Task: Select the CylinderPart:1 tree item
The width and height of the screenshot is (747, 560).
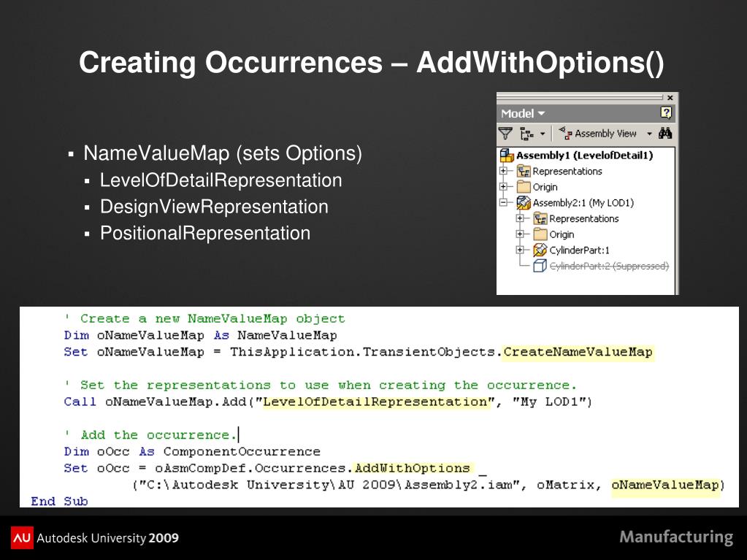Action: [x=579, y=250]
